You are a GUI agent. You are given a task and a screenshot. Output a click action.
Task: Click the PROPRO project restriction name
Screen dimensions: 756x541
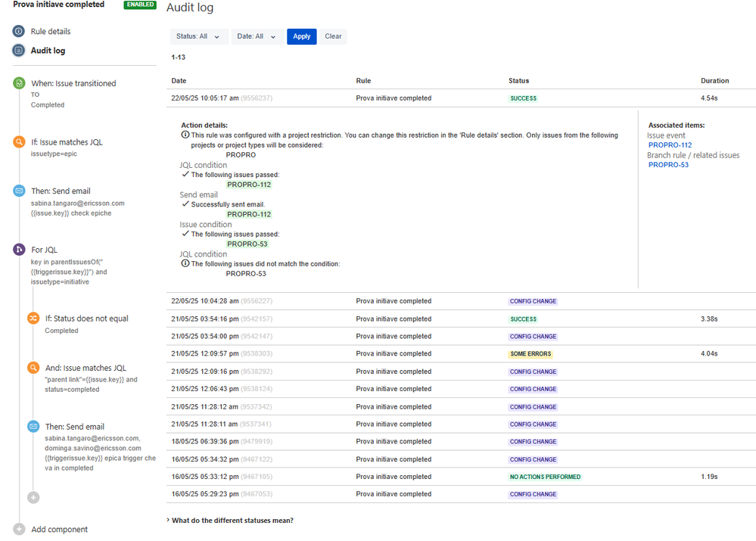click(x=241, y=155)
